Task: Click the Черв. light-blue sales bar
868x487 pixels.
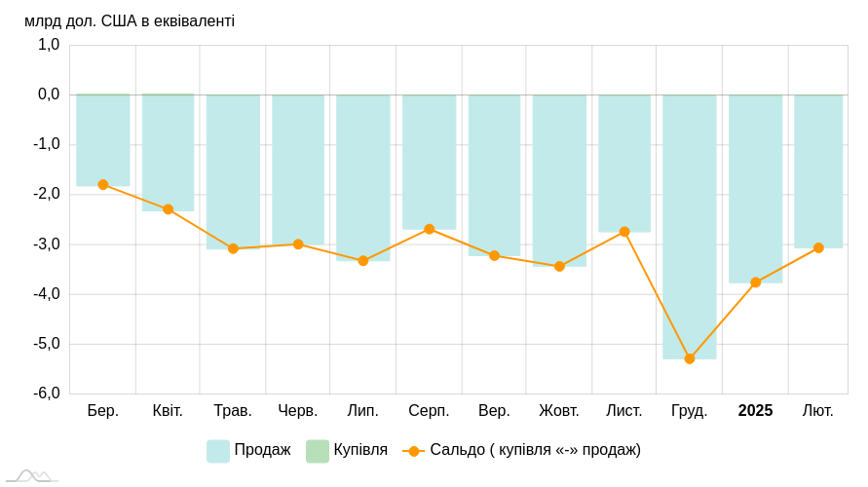Action: tap(298, 170)
